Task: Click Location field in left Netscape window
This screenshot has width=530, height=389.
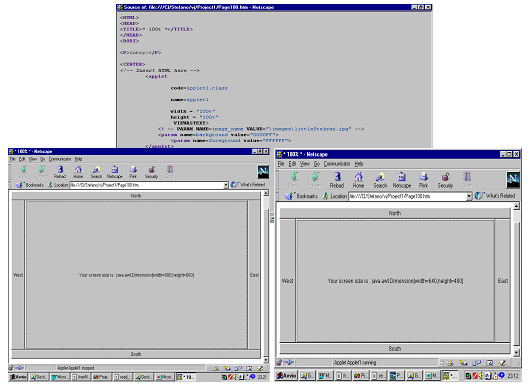Action: pos(147,185)
